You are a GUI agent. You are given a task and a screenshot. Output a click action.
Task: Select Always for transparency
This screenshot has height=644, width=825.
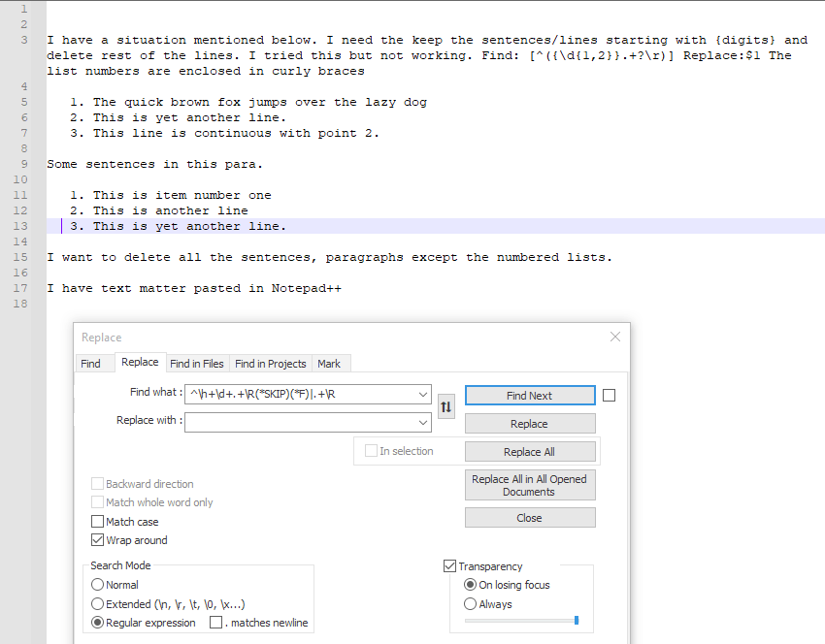(x=470, y=603)
